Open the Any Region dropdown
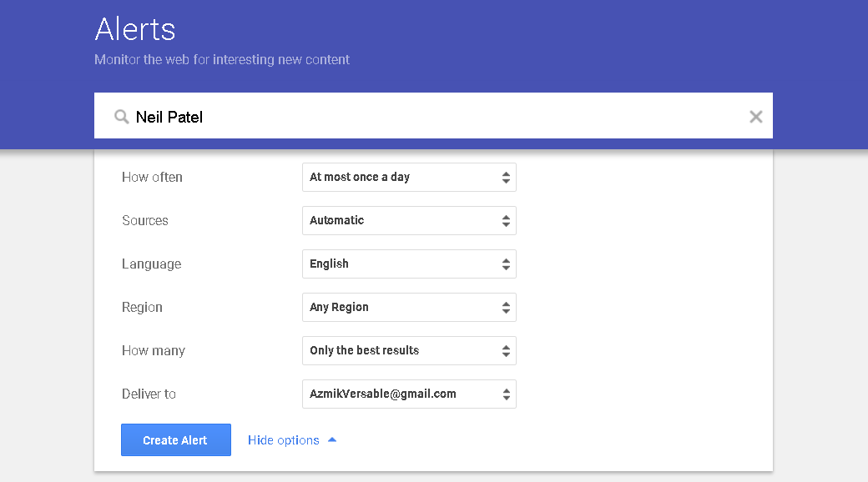This screenshot has width=868, height=482. (409, 307)
